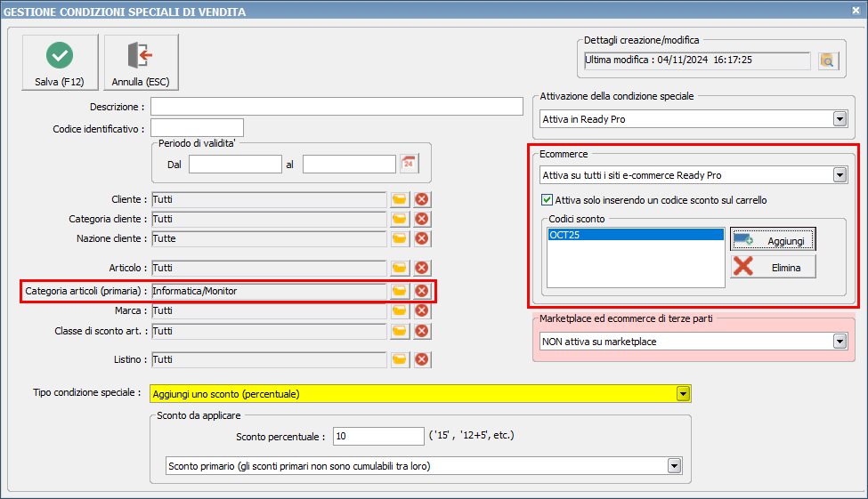The image size is (868, 499).
Task: Click the 'al' end date field
Action: click(x=349, y=165)
